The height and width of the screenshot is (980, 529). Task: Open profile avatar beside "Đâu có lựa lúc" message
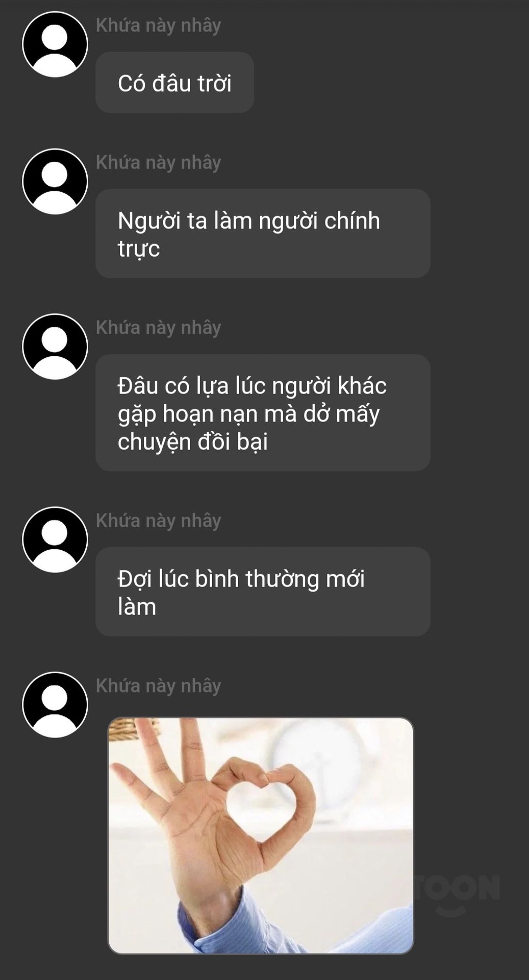click(55, 347)
